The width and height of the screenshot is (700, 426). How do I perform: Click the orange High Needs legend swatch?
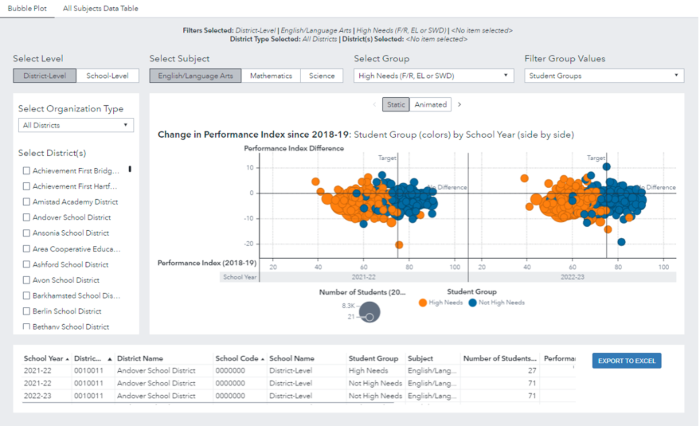424,302
